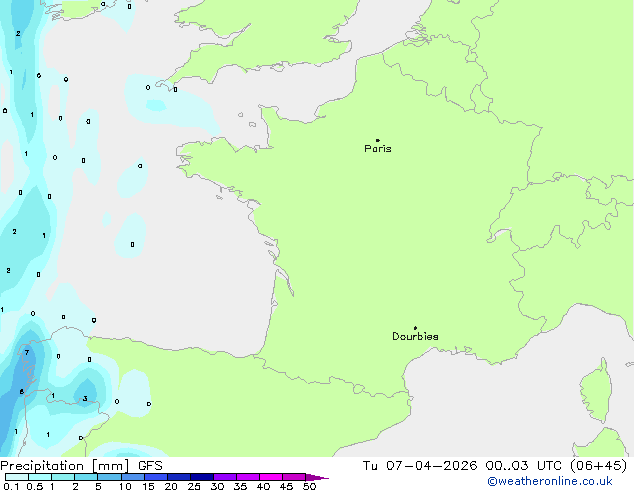Click the legend label "50"

(310, 486)
